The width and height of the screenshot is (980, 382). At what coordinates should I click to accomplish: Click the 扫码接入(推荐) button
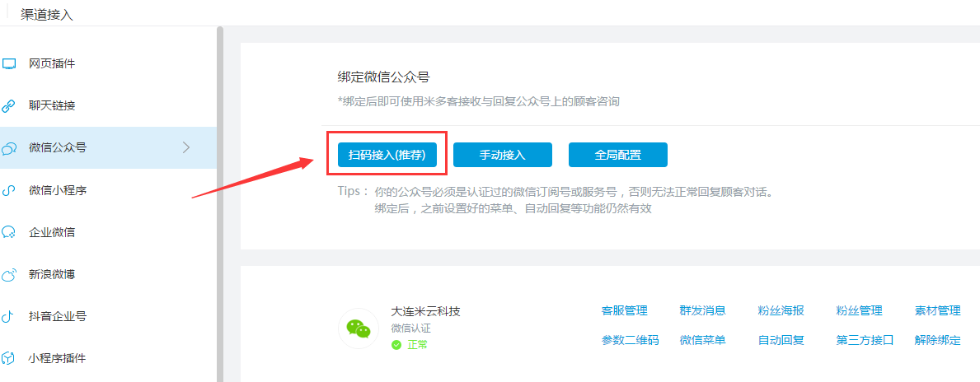click(387, 155)
